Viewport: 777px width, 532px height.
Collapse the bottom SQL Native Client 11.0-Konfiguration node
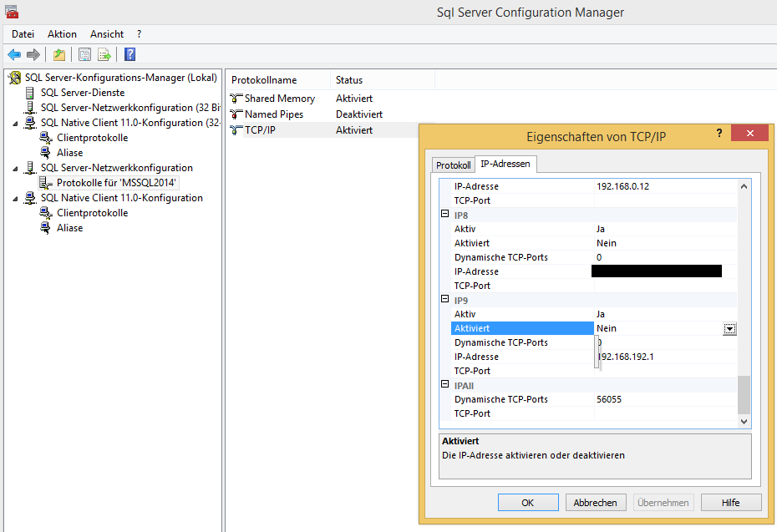tap(15, 198)
